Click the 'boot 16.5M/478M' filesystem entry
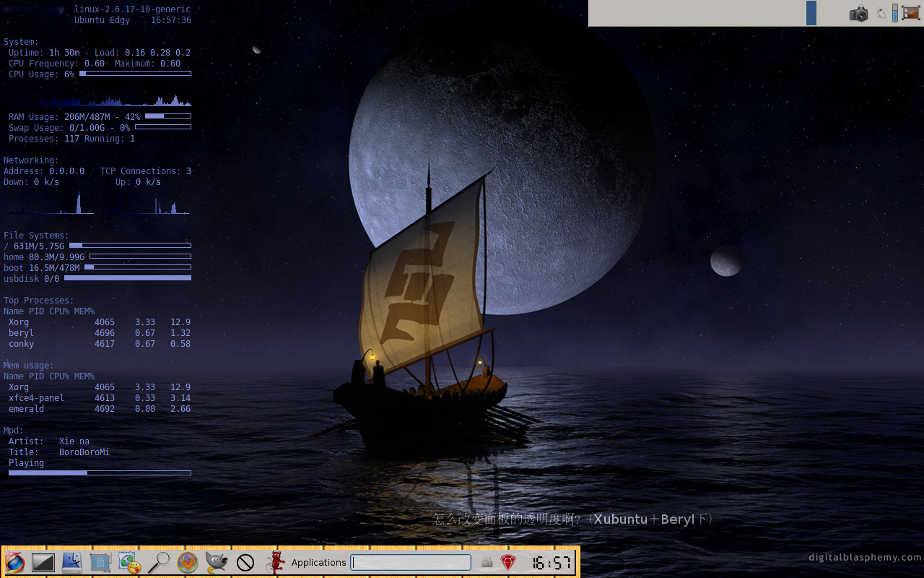 [42, 268]
